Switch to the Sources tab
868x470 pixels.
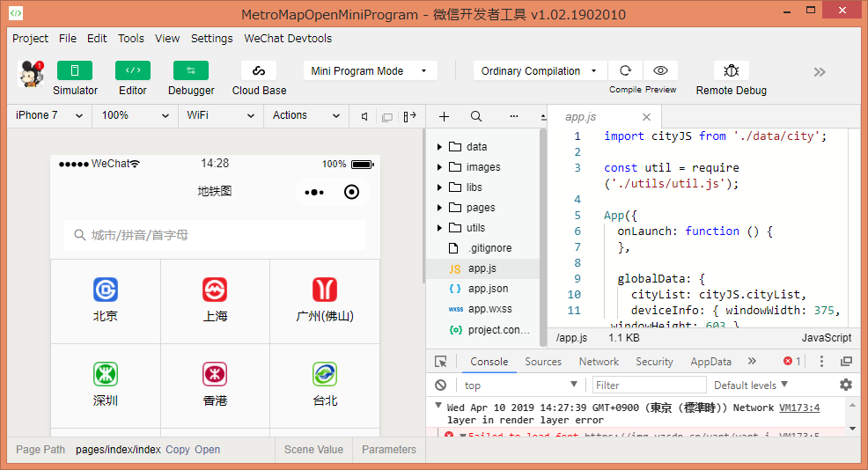[x=543, y=362]
